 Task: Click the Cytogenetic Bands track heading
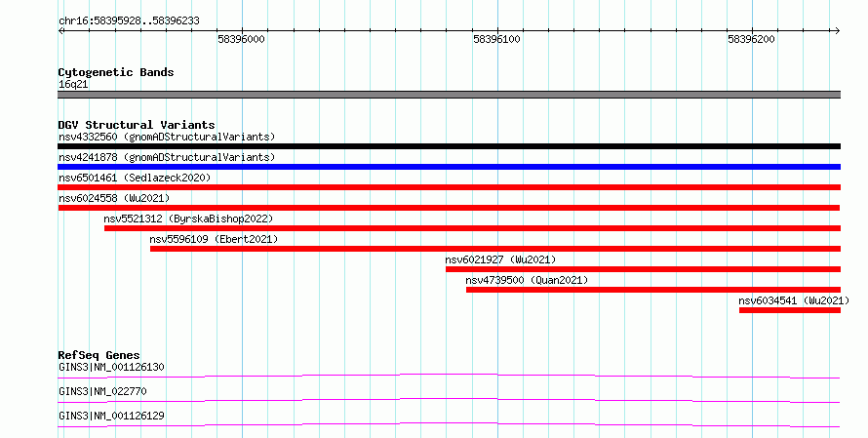pos(116,72)
